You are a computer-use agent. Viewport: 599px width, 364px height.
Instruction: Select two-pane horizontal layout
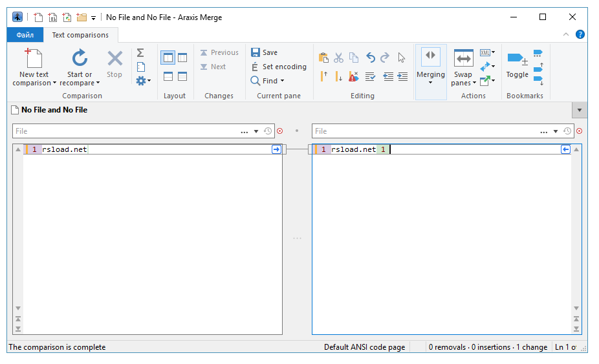168,76
